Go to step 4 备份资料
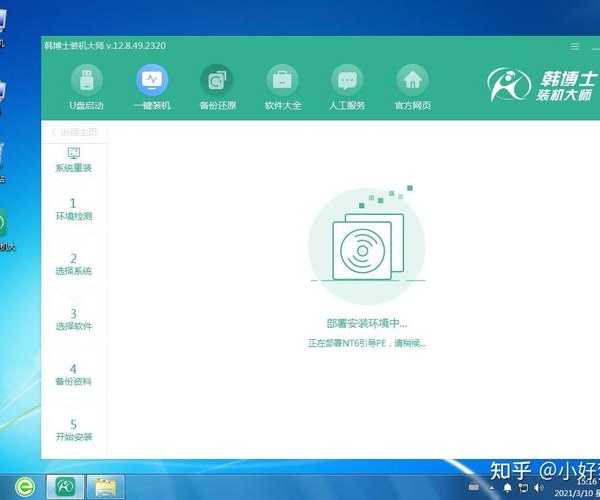 pyautogui.click(x=73, y=375)
